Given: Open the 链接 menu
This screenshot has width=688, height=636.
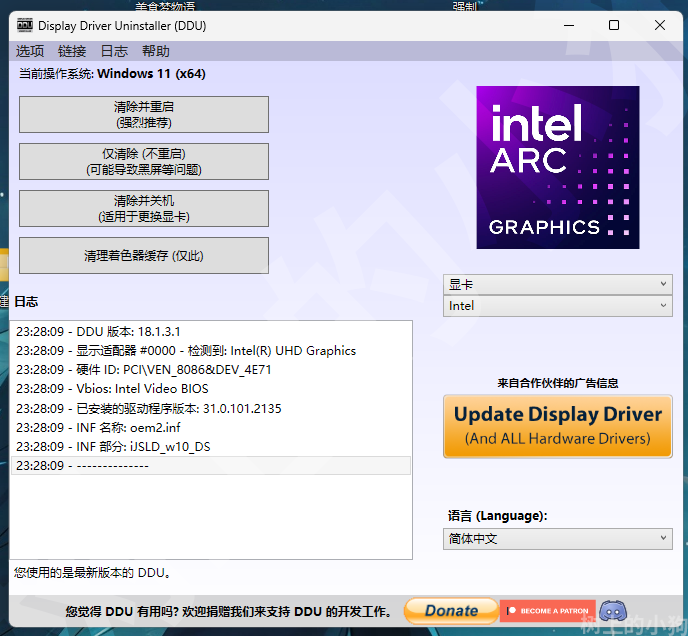Looking at the screenshot, I should [72, 51].
